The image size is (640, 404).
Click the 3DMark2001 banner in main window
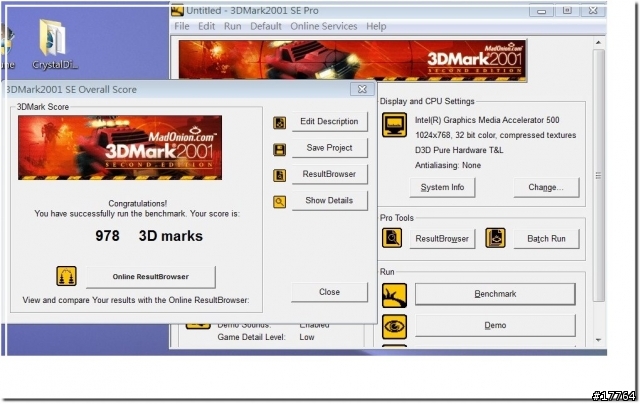(x=353, y=60)
